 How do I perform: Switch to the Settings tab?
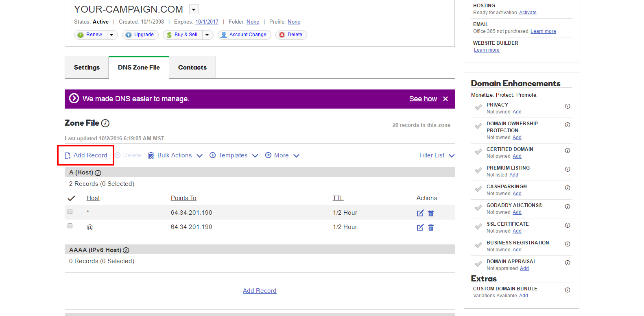(x=87, y=68)
